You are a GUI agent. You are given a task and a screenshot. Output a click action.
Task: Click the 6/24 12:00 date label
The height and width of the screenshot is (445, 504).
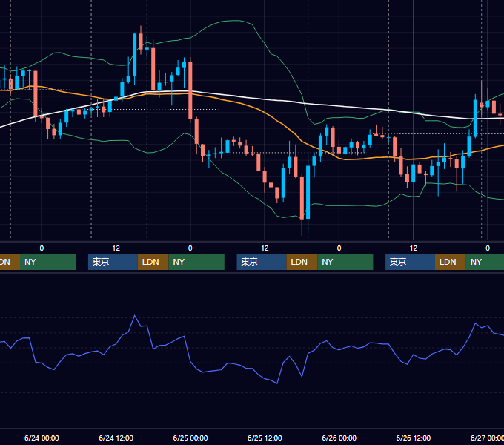click(116, 438)
